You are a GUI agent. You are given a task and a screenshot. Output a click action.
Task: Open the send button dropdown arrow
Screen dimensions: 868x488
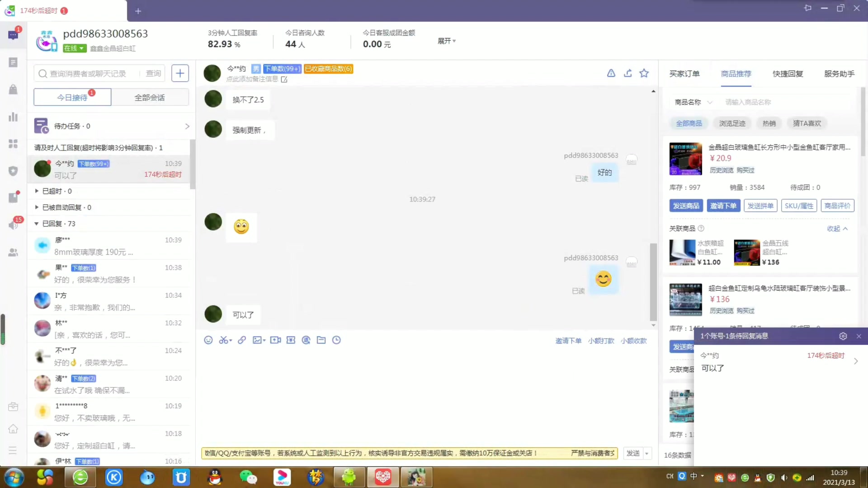(647, 453)
